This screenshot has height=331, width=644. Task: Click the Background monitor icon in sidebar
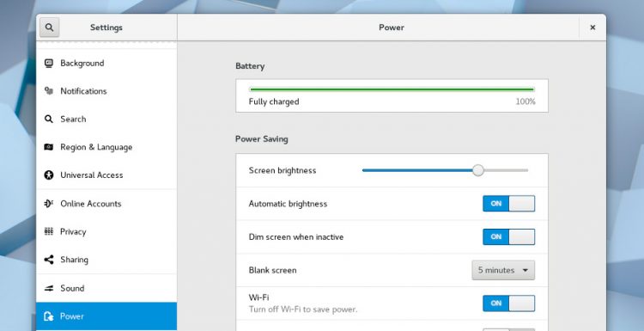tap(49, 64)
